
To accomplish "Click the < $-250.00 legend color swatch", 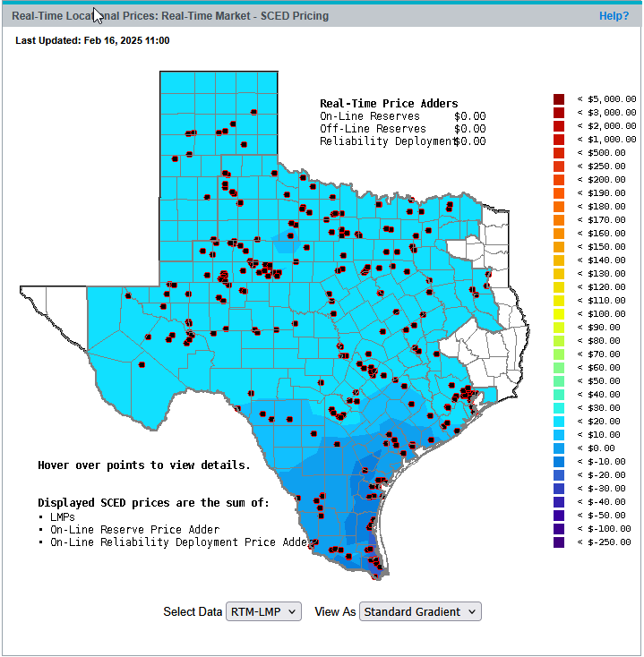I will [x=559, y=542].
